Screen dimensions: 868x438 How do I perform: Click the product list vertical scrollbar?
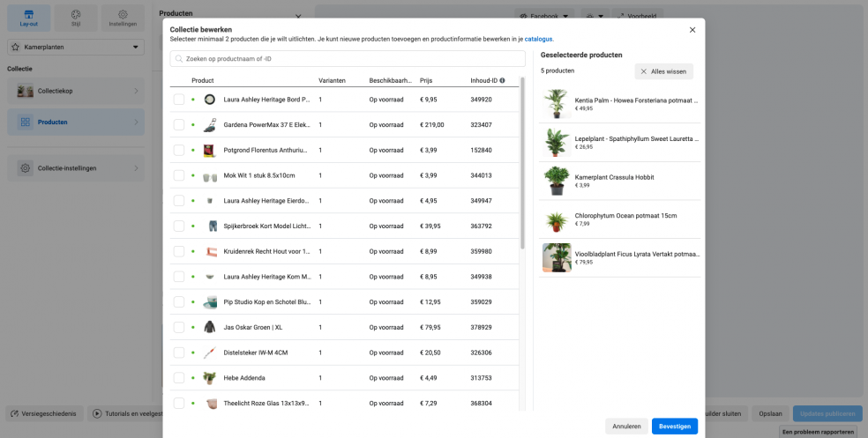522,164
